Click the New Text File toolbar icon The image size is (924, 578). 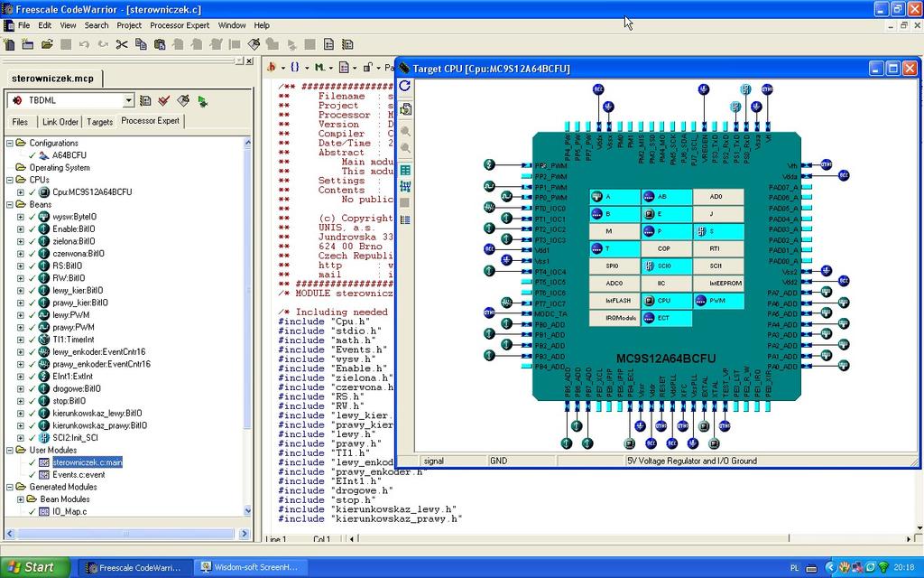(x=9, y=44)
